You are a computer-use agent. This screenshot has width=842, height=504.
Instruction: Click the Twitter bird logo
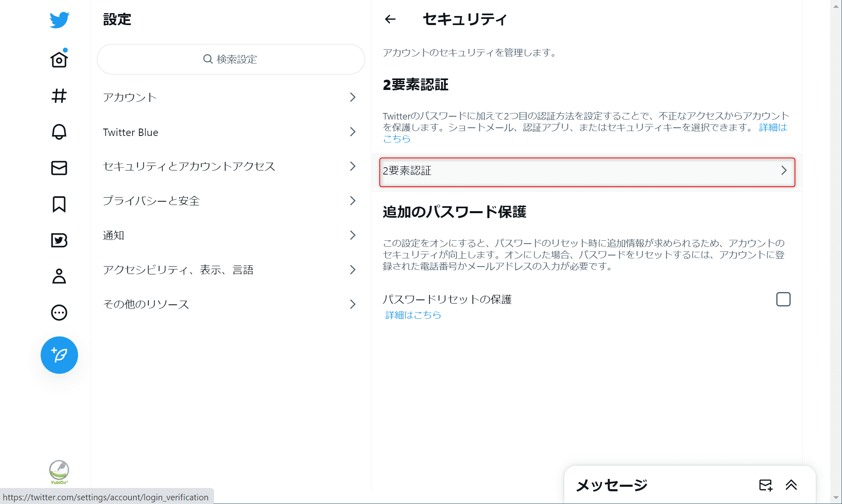(x=59, y=20)
